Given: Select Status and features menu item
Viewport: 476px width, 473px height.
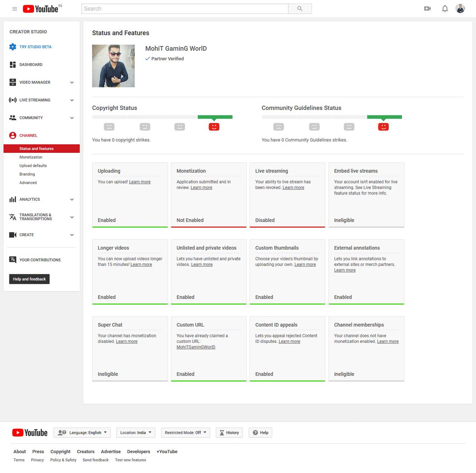Looking at the screenshot, I should [42, 149].
